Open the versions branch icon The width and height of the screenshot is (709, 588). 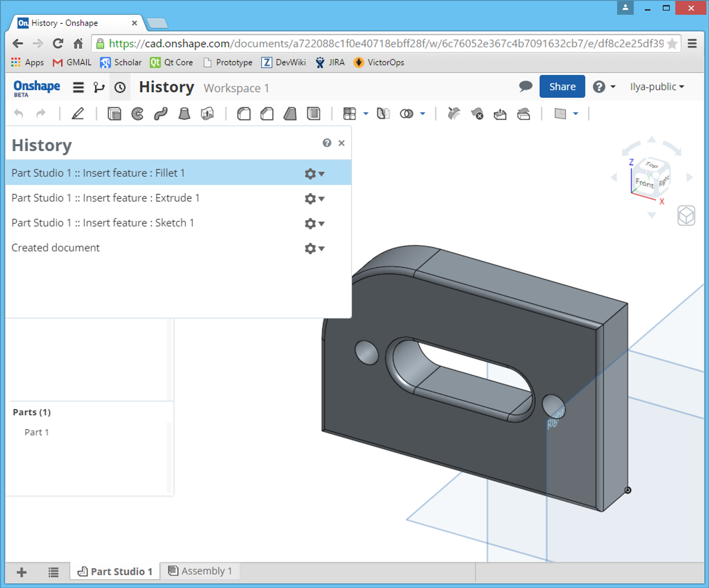click(99, 87)
